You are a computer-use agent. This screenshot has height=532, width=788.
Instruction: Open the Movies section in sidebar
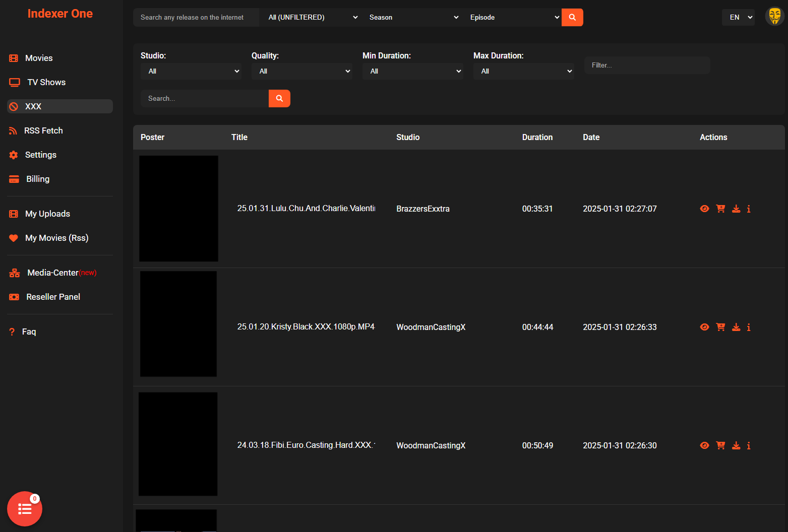coord(38,58)
